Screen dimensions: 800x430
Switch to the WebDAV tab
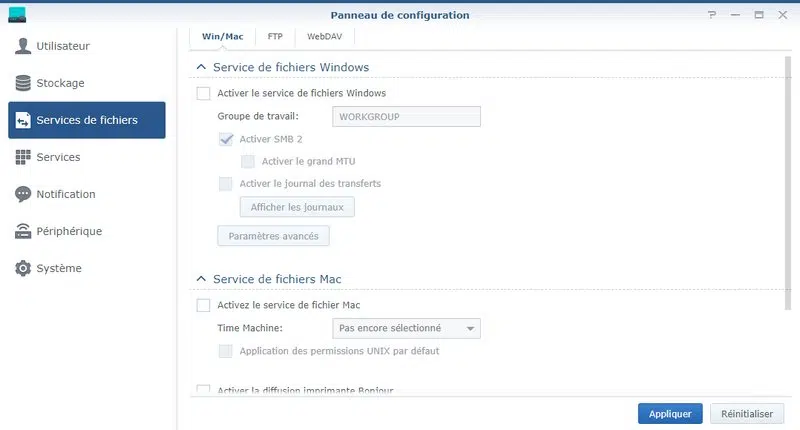(x=325, y=36)
